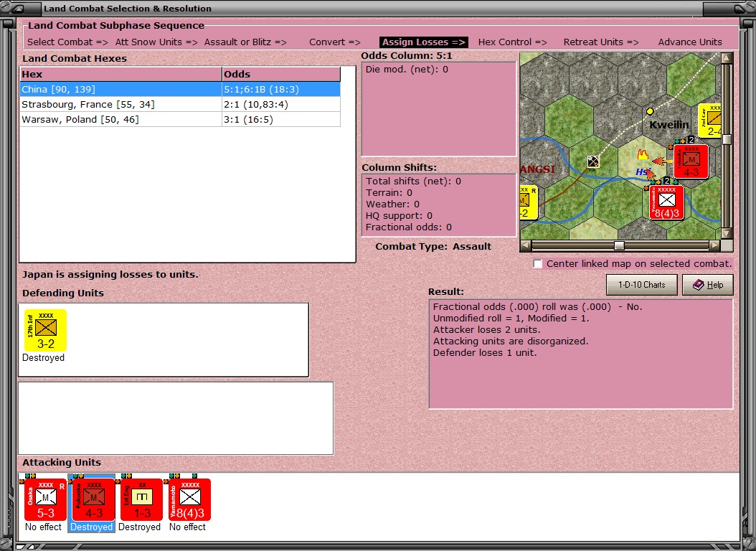Image resolution: width=756 pixels, height=551 pixels.
Task: Click map scroll left arrow
Action: point(526,245)
